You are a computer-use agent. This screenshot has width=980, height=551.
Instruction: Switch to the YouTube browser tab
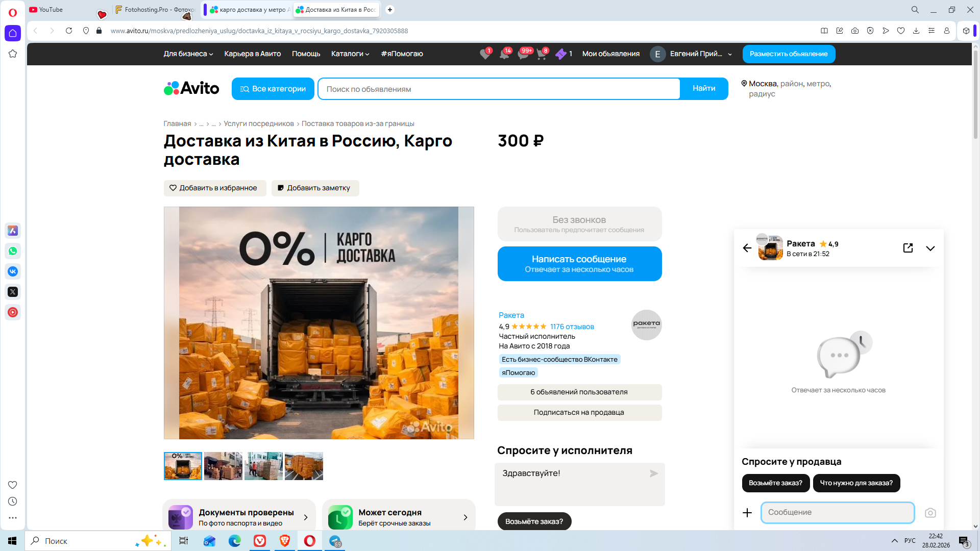(51, 10)
